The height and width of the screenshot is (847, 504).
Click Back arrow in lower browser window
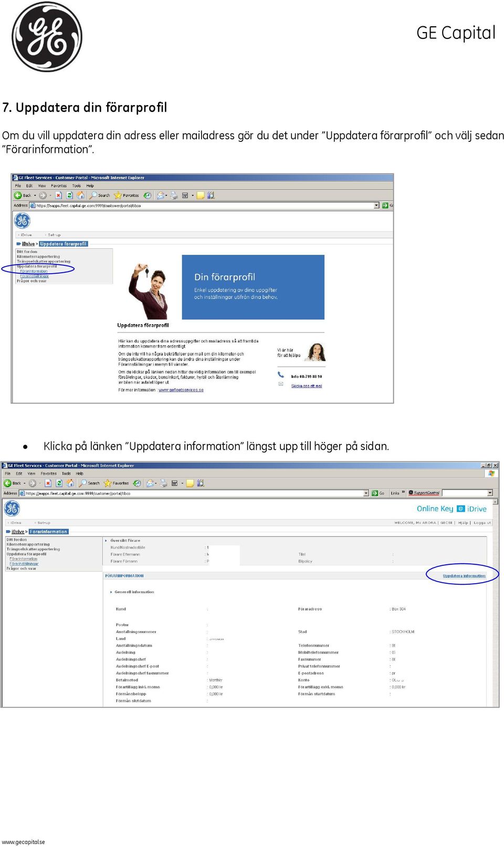point(8,483)
